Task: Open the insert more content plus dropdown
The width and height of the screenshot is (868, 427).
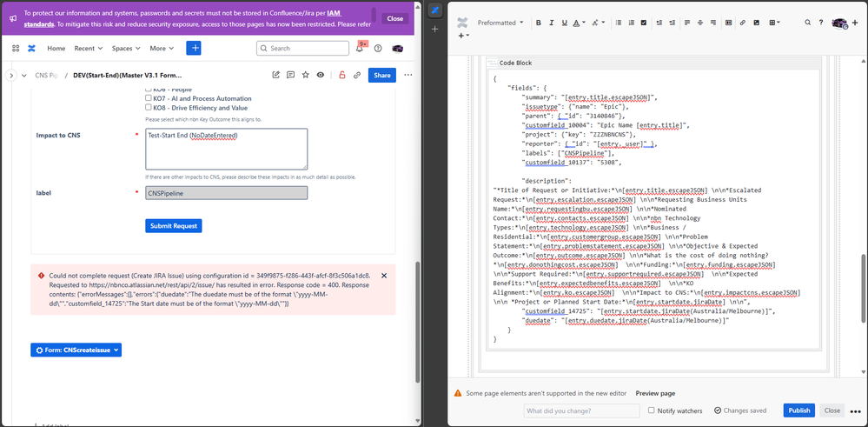Action: (x=463, y=36)
